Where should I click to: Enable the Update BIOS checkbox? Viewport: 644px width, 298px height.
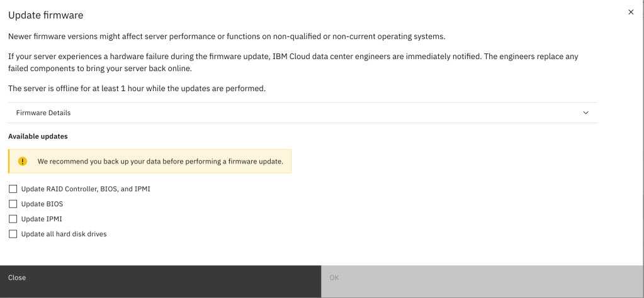(13, 204)
